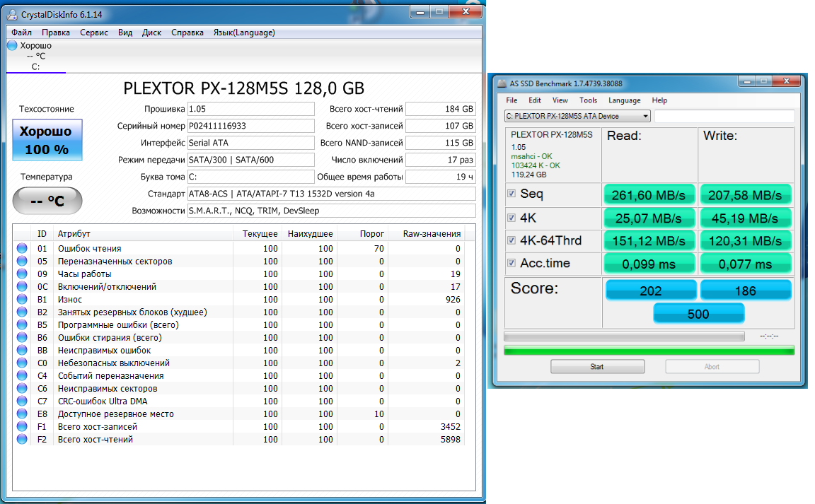Click AS SSD Benchmark title bar icon
Viewport: 815px width, 504px height.
pos(502,83)
